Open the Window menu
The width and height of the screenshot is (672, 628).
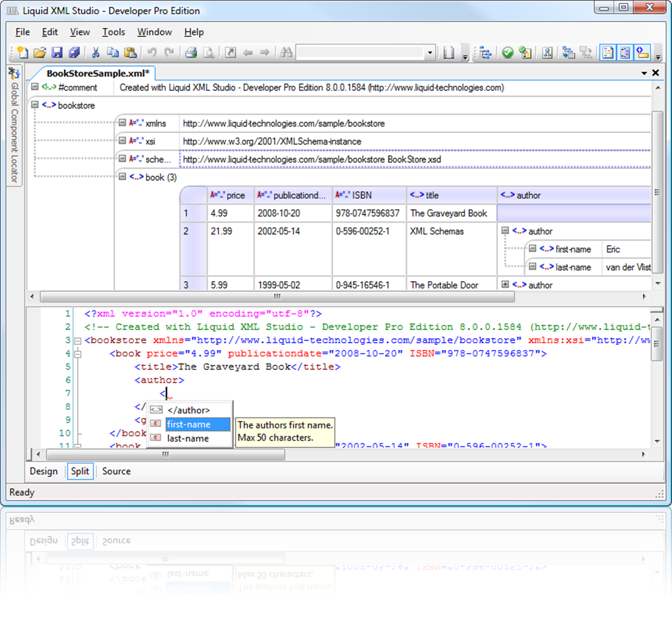click(x=154, y=32)
